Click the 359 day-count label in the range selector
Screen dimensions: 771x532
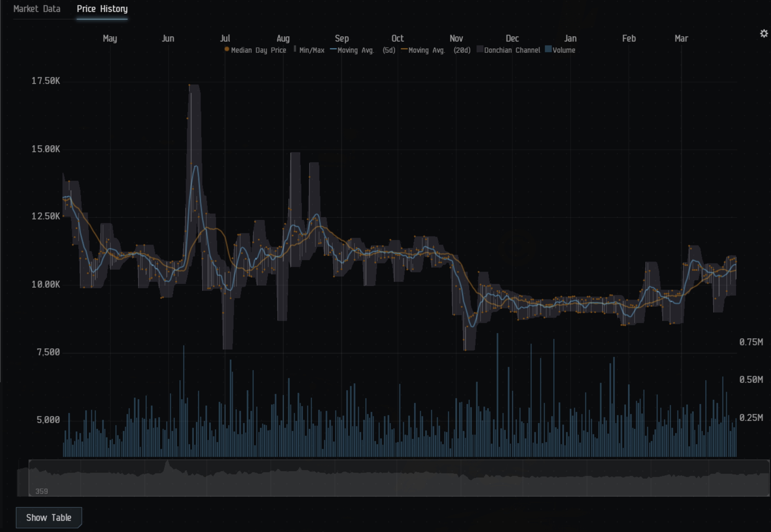[x=42, y=491]
